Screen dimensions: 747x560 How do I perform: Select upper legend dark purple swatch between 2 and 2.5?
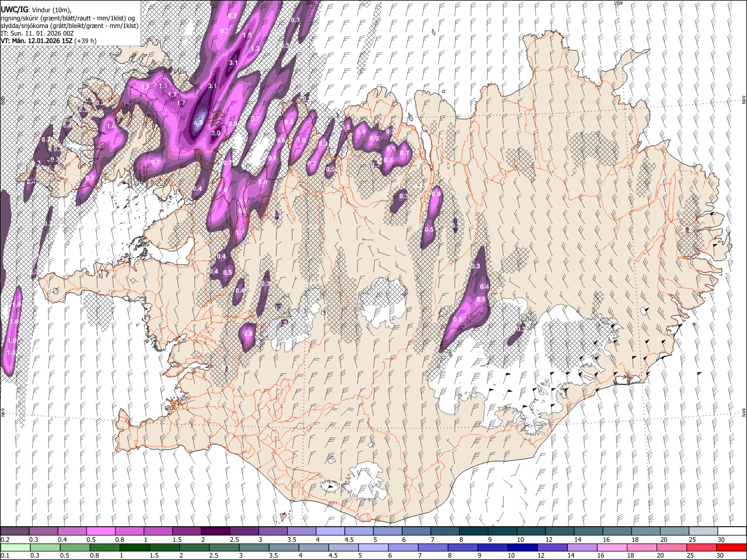point(215,531)
